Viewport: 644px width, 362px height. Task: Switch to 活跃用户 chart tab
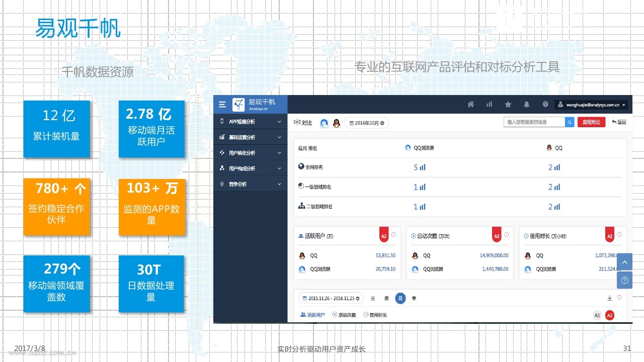pyautogui.click(x=312, y=315)
